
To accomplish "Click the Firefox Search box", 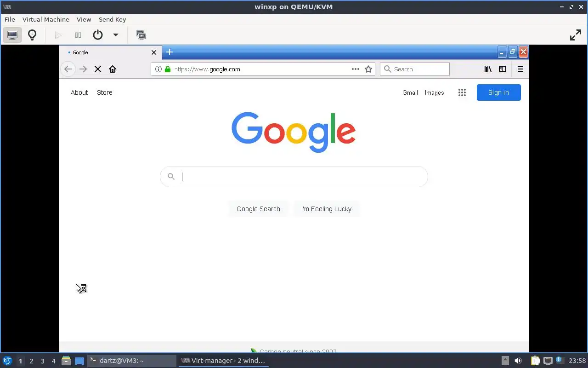I will click(x=415, y=69).
